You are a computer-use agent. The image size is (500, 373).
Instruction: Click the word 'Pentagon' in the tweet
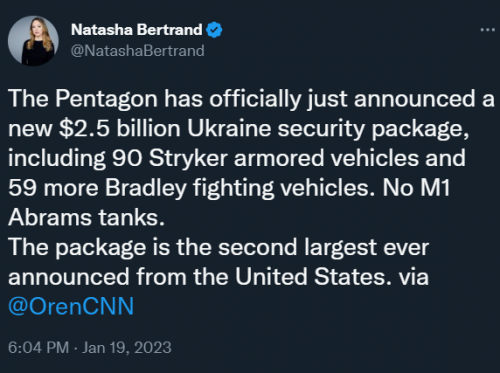pyautogui.click(x=106, y=100)
